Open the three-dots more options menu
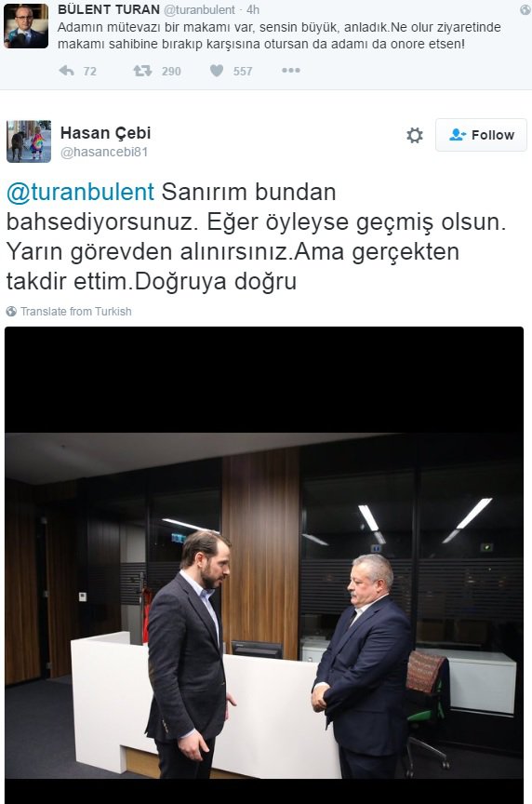 pos(290,70)
